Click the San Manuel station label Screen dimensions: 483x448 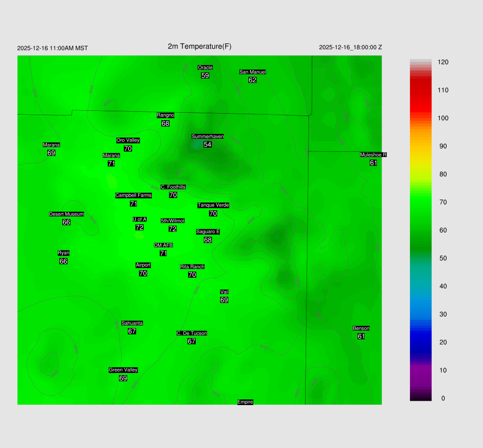pos(252,72)
